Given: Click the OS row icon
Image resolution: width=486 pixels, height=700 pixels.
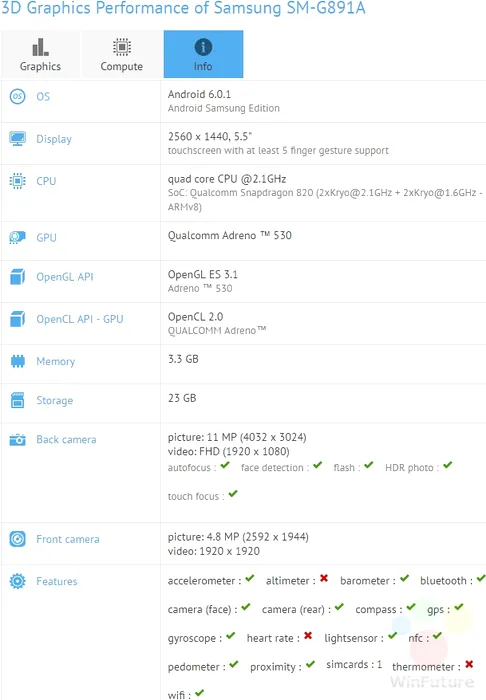Looking at the screenshot, I should (17, 96).
